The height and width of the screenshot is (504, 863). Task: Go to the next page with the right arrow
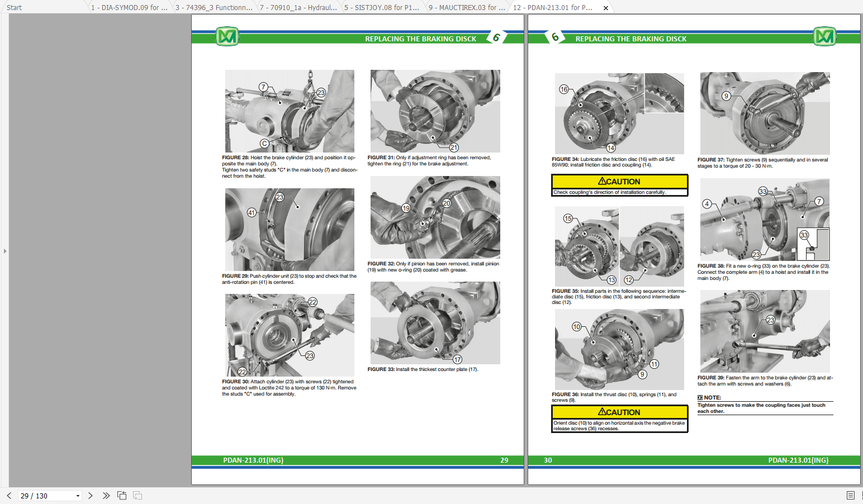pyautogui.click(x=91, y=495)
